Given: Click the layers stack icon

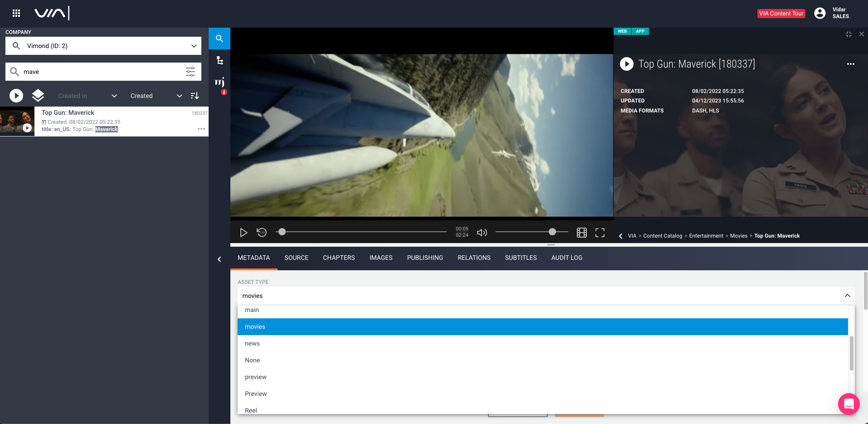Looking at the screenshot, I should [38, 96].
